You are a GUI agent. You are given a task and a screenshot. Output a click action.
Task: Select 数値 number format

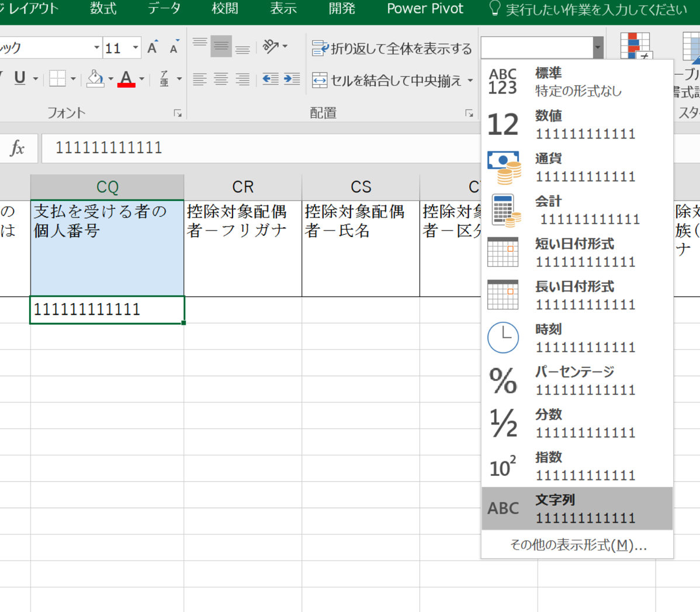(x=577, y=124)
